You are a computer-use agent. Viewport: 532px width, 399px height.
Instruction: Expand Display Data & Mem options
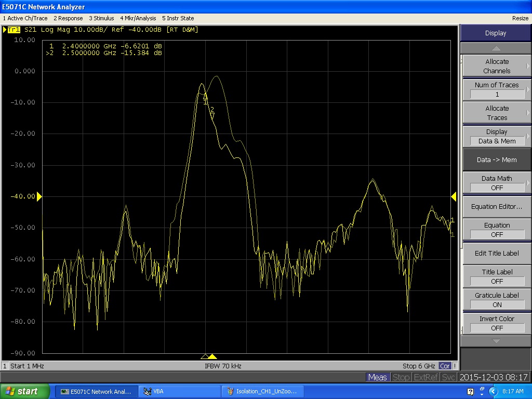497,136
